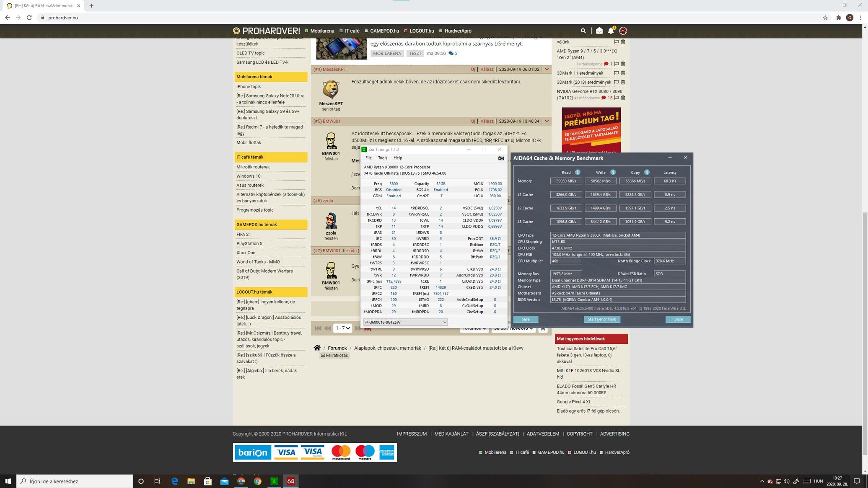
Task: Jump to first page of thread
Action: [318, 328]
